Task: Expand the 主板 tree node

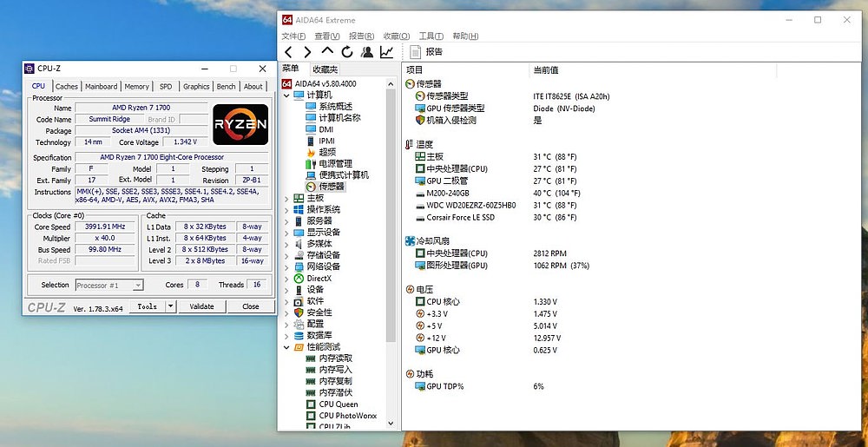Action: pos(286,198)
